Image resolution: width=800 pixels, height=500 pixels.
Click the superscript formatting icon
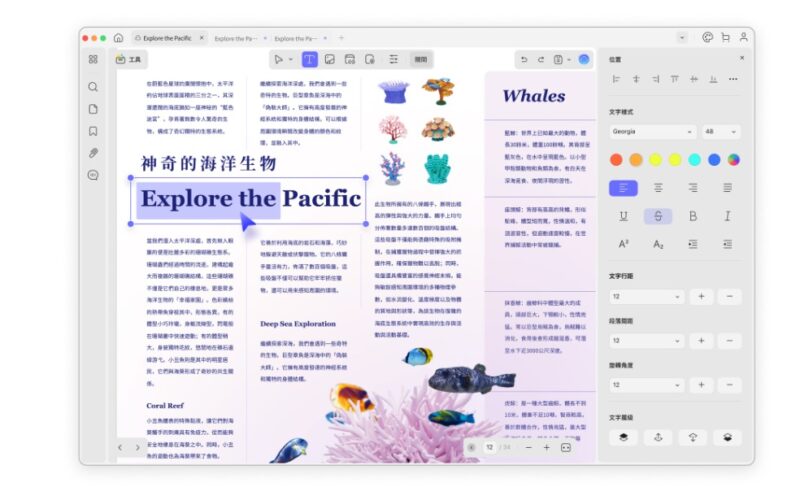[623, 244]
